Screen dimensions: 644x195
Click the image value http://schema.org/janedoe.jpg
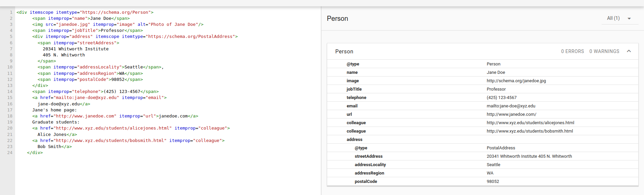coord(516,81)
